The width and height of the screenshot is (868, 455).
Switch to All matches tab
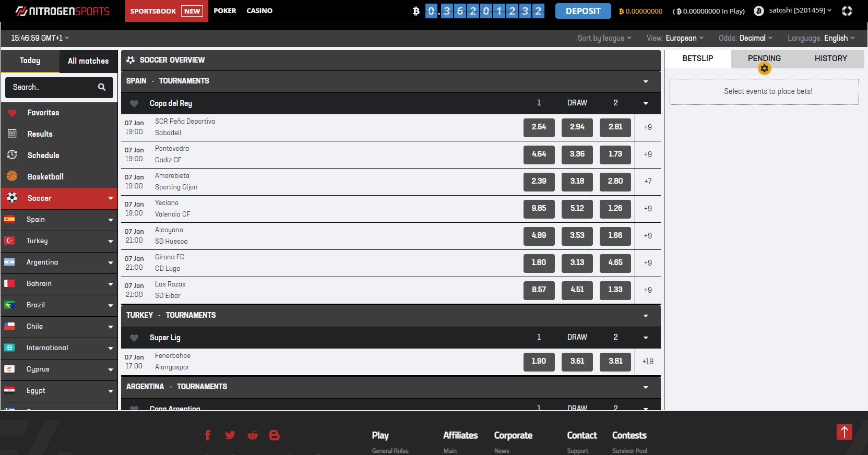point(88,61)
